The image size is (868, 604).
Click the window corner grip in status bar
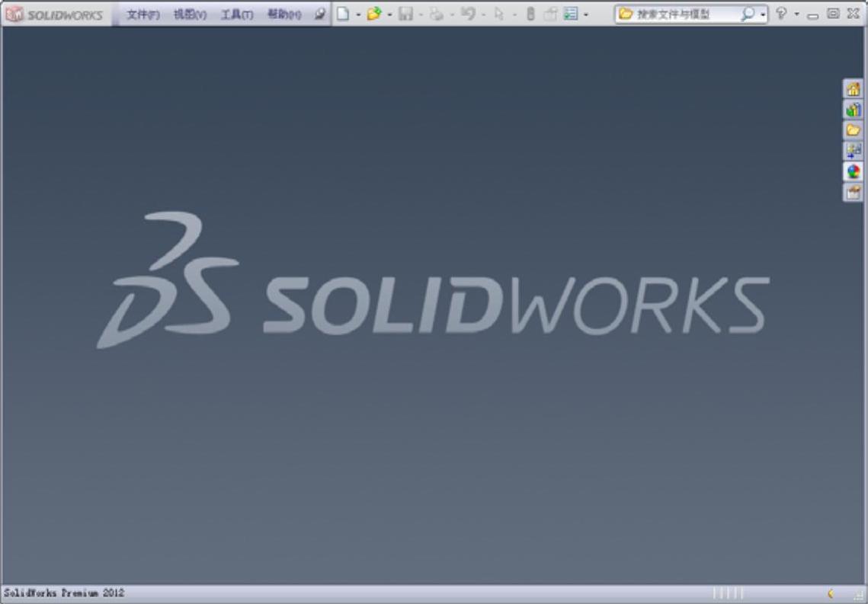(x=859, y=596)
